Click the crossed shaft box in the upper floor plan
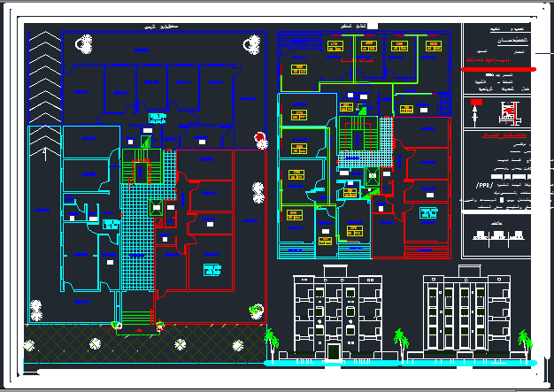The image size is (554, 392). [373, 176]
